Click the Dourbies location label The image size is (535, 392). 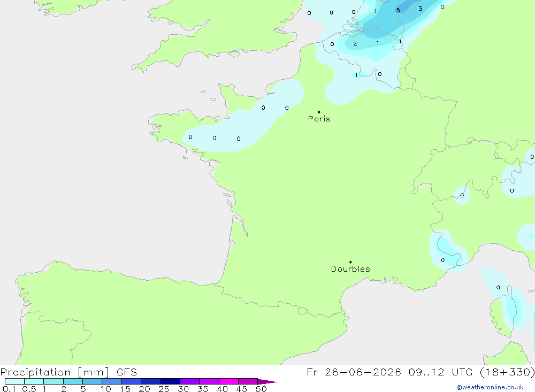click(x=350, y=269)
